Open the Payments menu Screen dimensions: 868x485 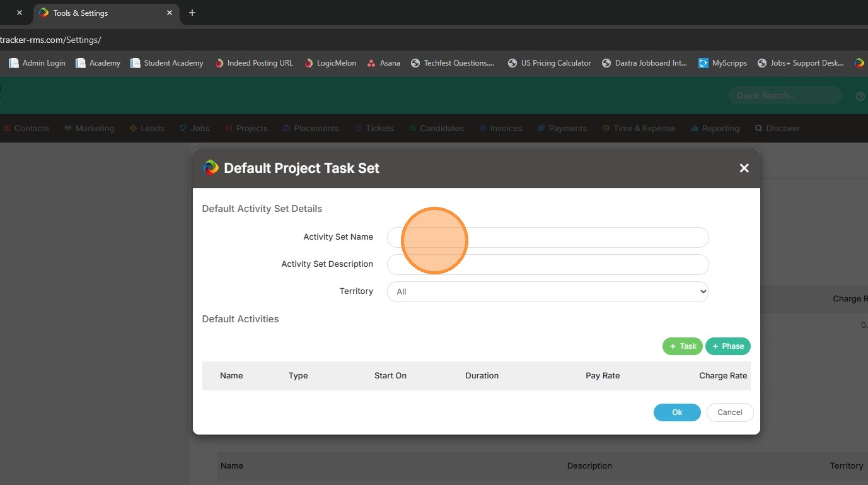point(562,128)
